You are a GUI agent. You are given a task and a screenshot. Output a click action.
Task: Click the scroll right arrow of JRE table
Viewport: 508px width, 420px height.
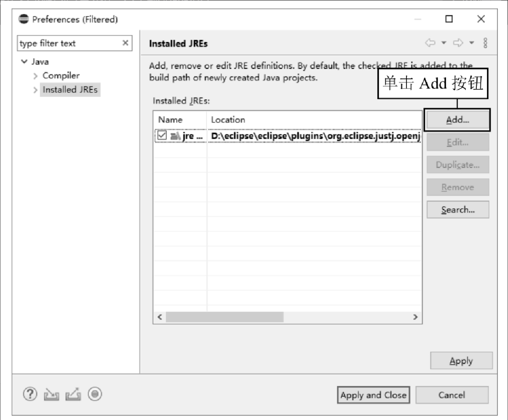pos(416,317)
